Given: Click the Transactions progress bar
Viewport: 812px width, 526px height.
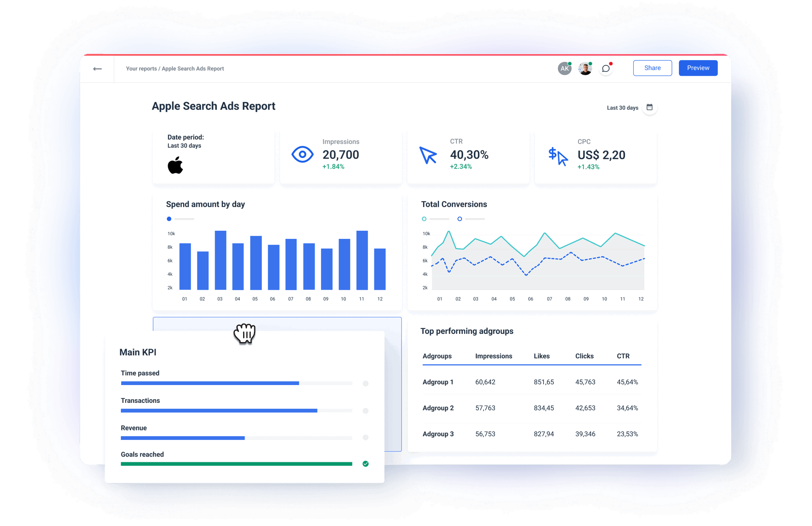Looking at the screenshot, I should pos(236,411).
